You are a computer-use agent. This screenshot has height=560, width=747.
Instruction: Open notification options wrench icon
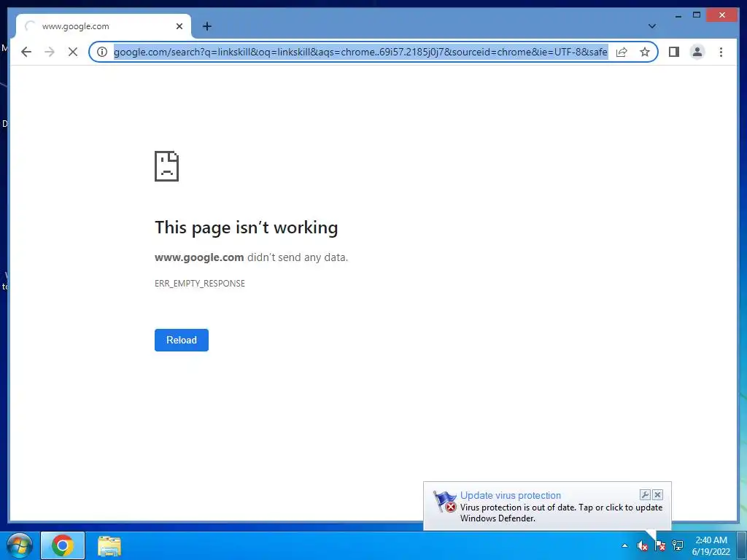pyautogui.click(x=645, y=495)
